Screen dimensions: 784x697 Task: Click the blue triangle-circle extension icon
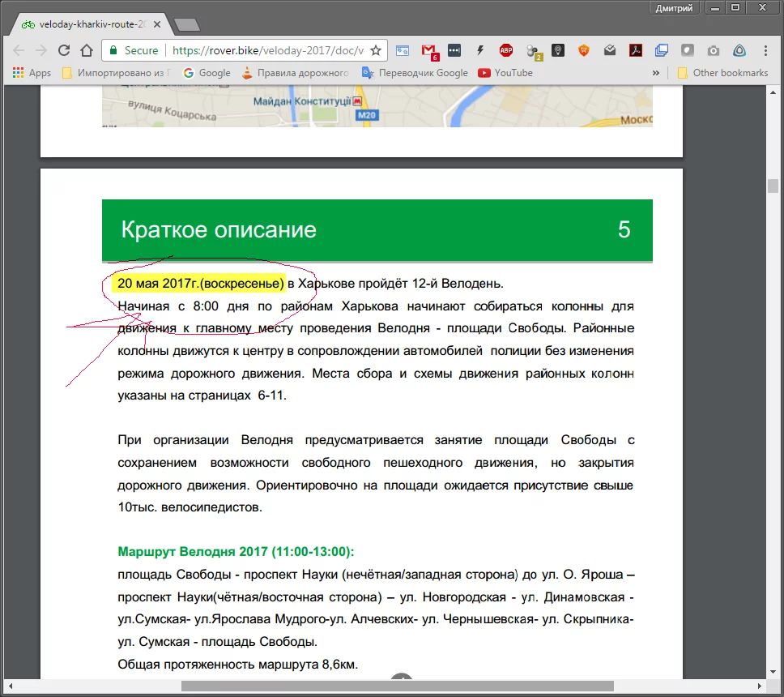pos(739,50)
